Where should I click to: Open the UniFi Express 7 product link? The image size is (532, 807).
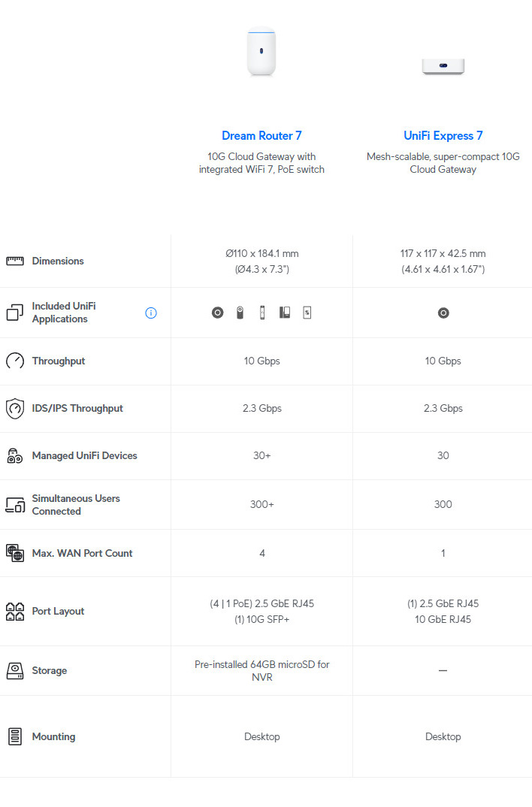tap(443, 135)
